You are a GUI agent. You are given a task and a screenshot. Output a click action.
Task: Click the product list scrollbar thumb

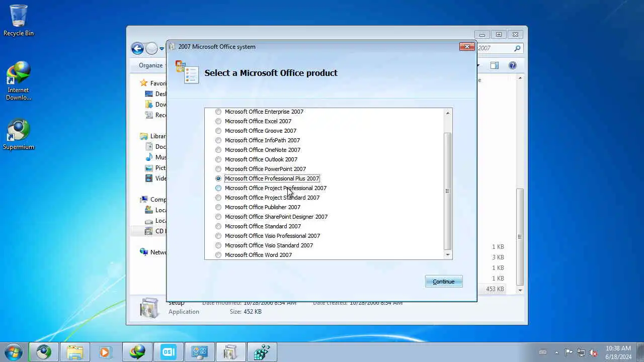click(x=447, y=191)
